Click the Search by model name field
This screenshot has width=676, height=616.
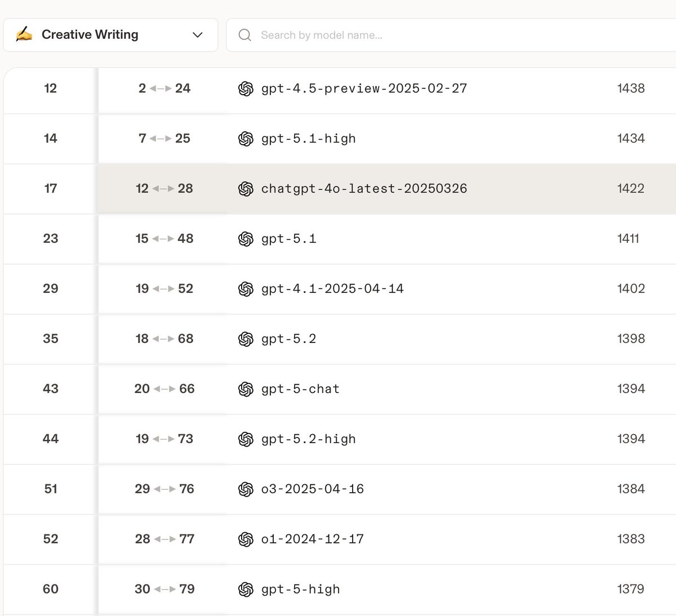click(451, 35)
